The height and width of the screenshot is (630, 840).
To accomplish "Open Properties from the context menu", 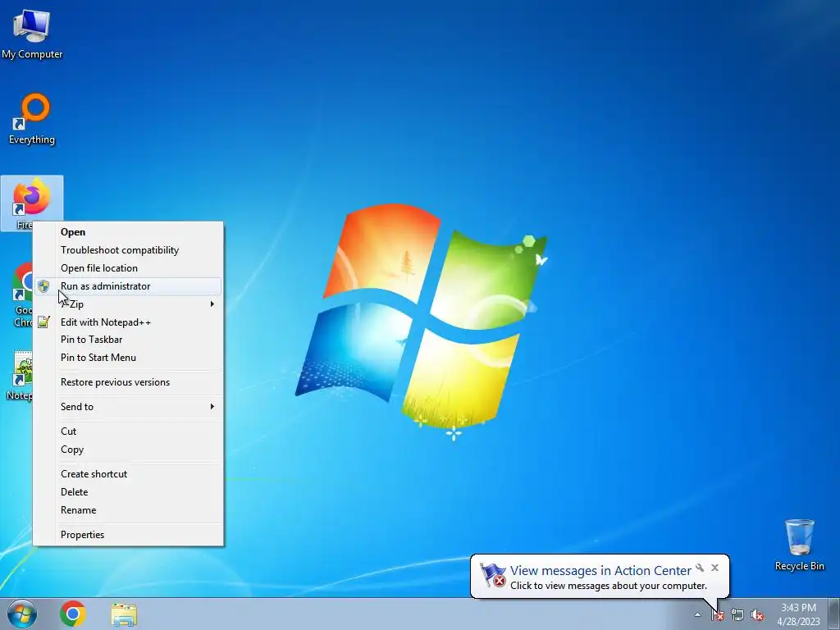I will click(x=128, y=535).
